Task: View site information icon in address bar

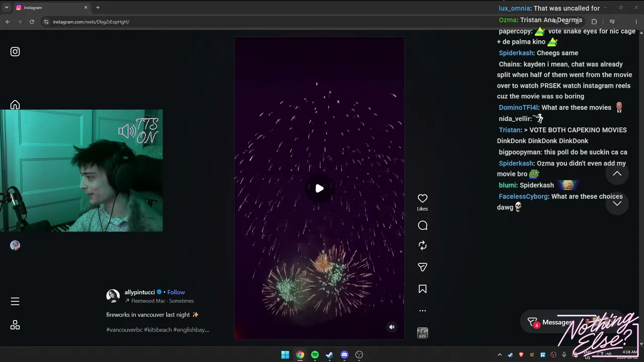Action: [x=46, y=22]
